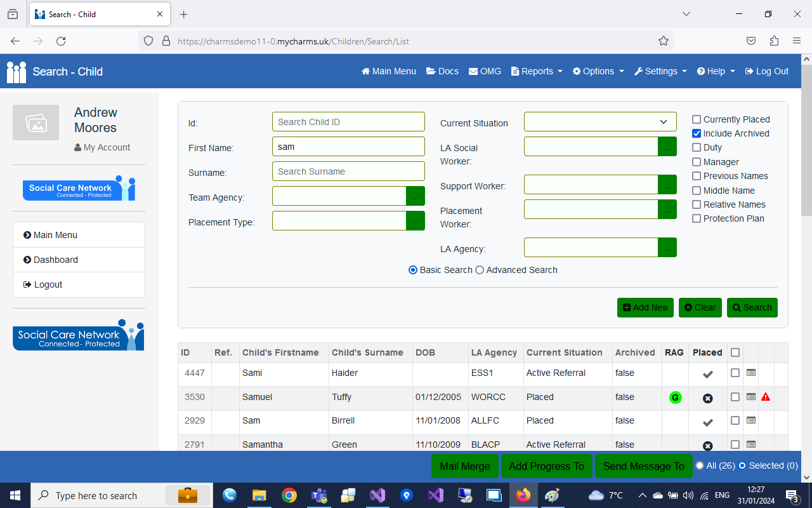List all tabs with chevron button

(x=686, y=14)
